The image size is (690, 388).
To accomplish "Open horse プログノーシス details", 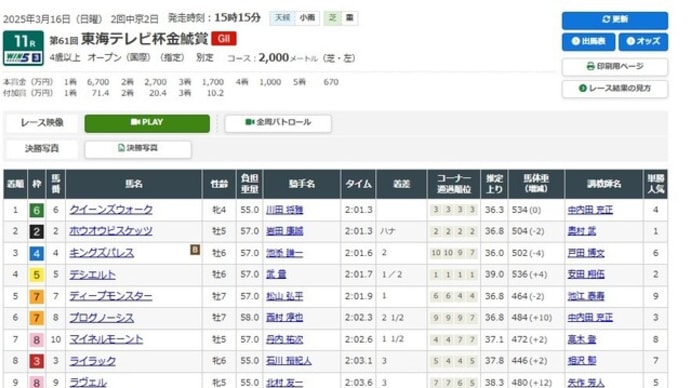I will coord(101,318).
